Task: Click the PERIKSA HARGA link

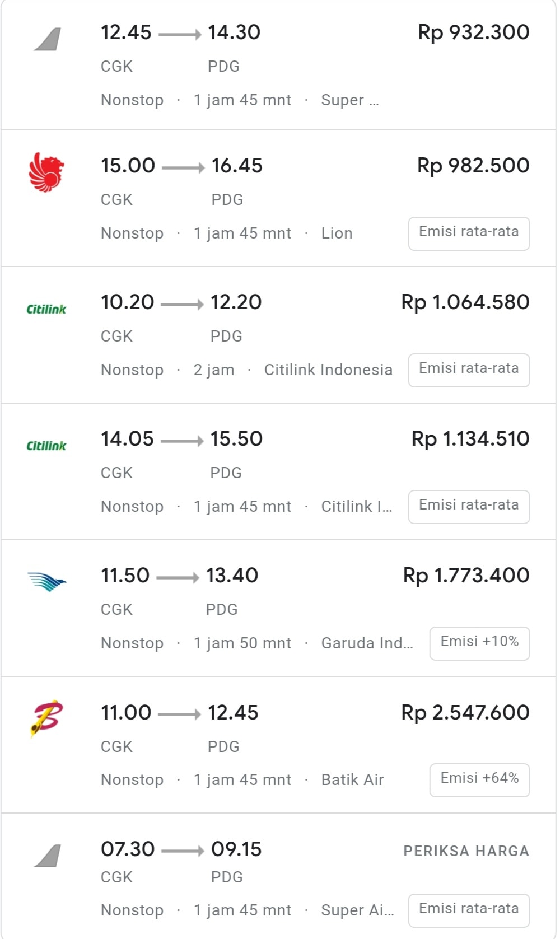Action: pyautogui.click(x=466, y=851)
